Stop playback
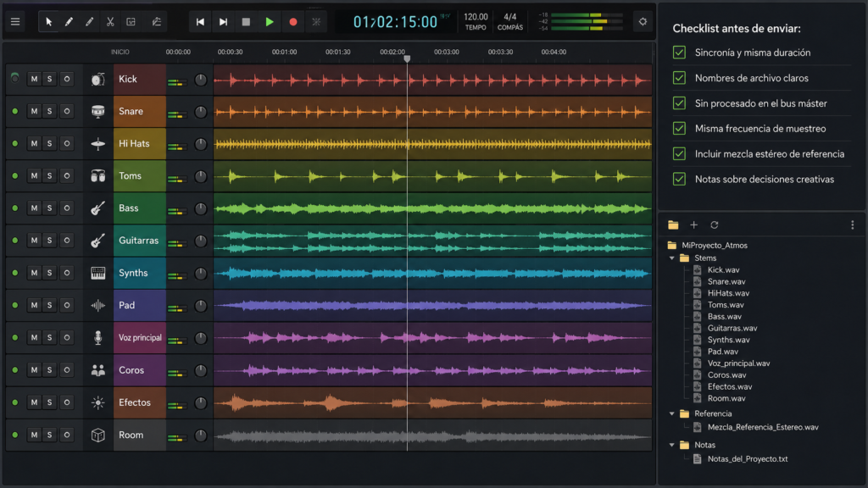This screenshot has height=488, width=868. pos(246,21)
